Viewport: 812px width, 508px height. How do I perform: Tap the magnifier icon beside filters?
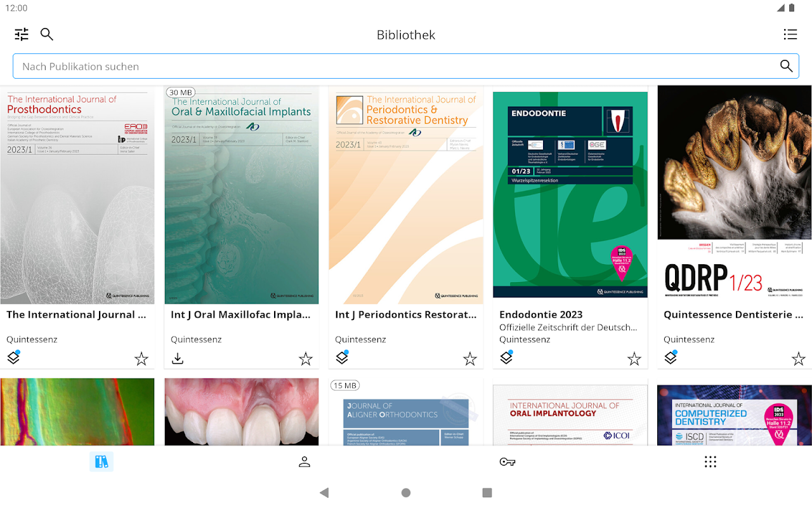[x=47, y=34]
